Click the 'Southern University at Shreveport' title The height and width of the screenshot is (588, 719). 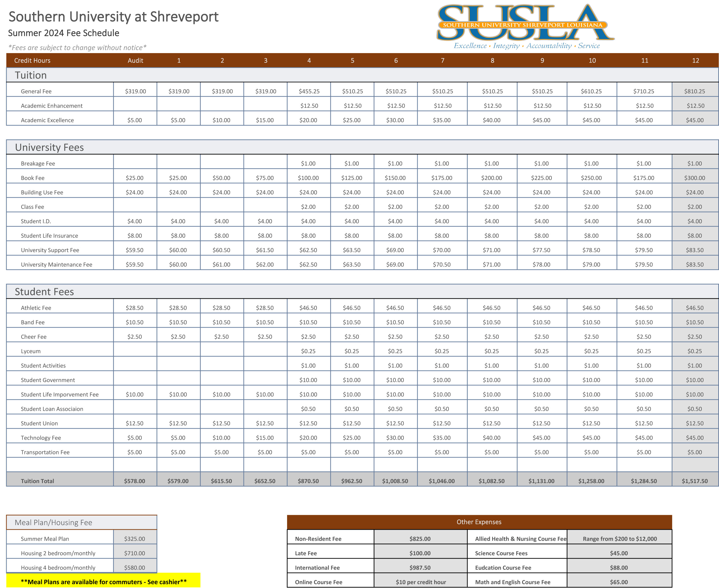click(x=113, y=16)
